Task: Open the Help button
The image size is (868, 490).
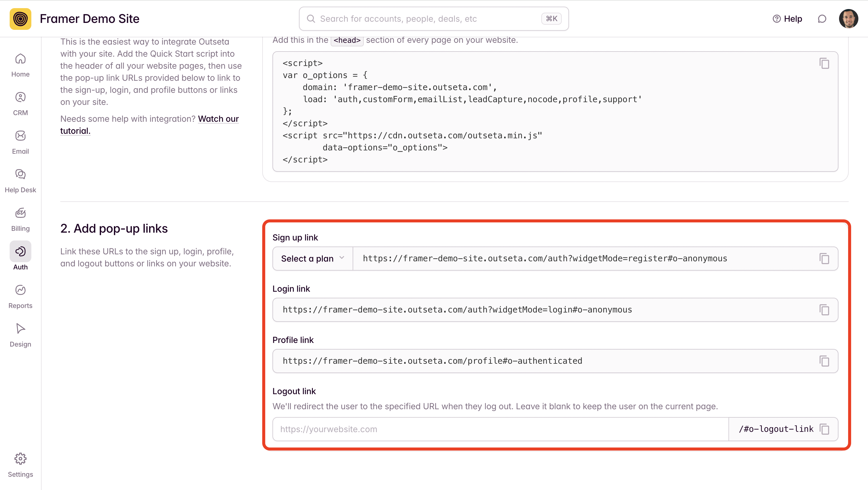Action: pos(787,19)
